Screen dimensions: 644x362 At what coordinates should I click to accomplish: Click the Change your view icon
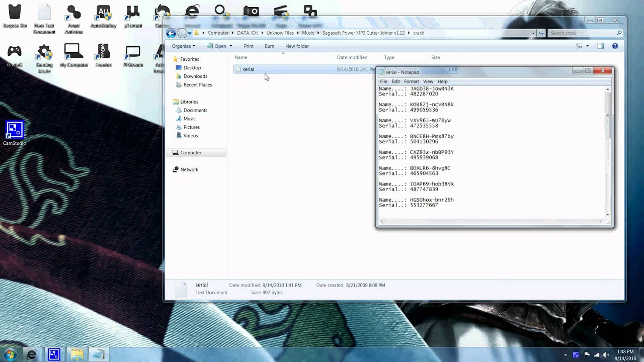579,46
